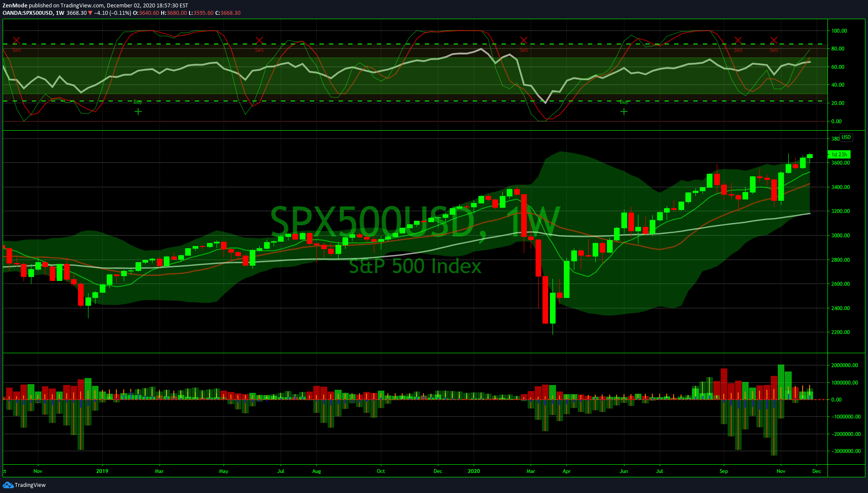Open the TradingView.com link in header
Image resolution: width=868 pixels, height=493 pixels.
[x=83, y=6]
